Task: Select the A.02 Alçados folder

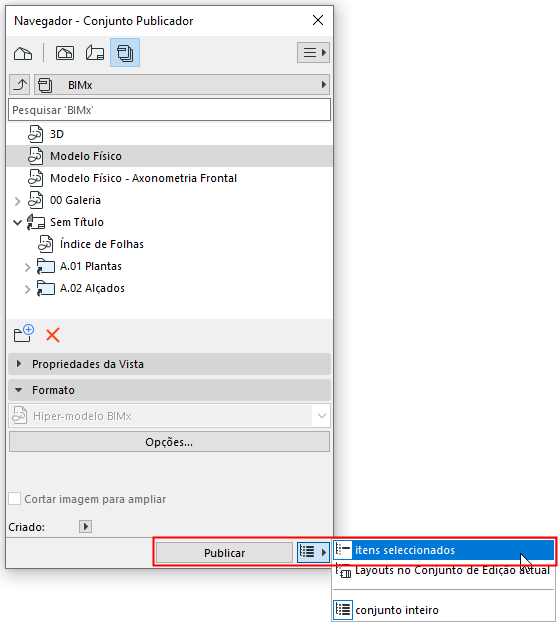Action: [92, 288]
